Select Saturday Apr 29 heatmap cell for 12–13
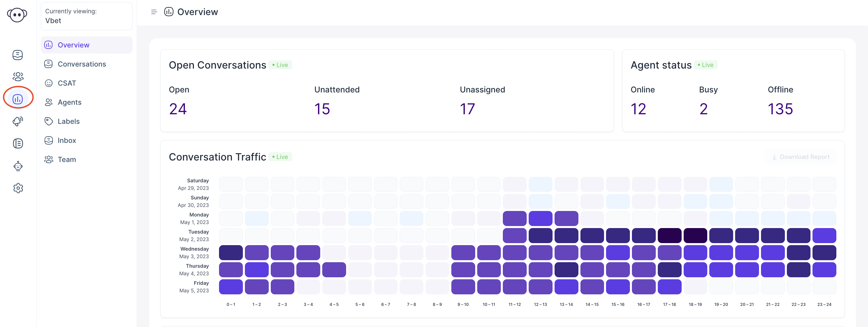Image resolution: width=868 pixels, height=327 pixels. pyautogui.click(x=540, y=184)
